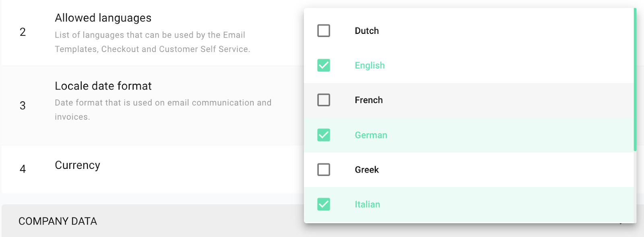Uncheck Italian from allowed languages
The height and width of the screenshot is (237, 644).
click(323, 204)
